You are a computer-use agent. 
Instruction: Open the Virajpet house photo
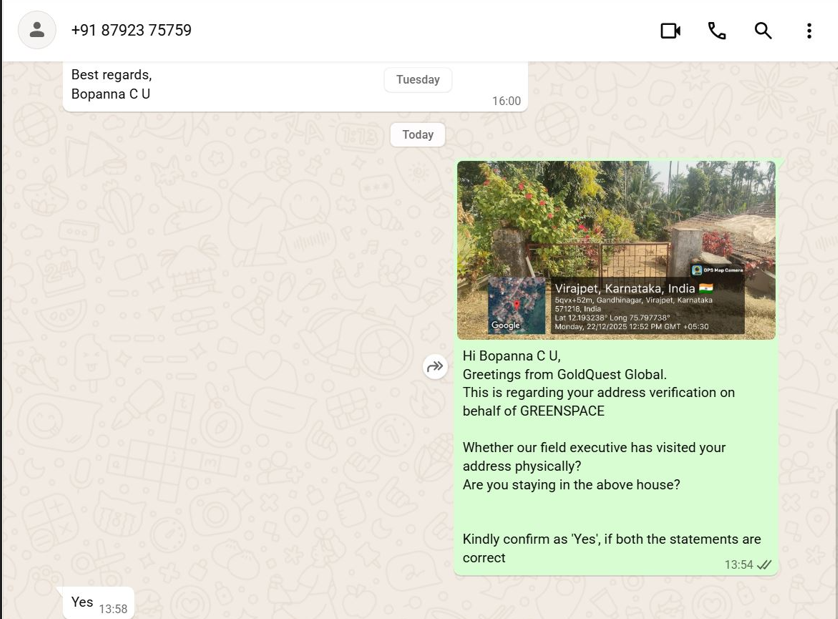pyautogui.click(x=616, y=220)
